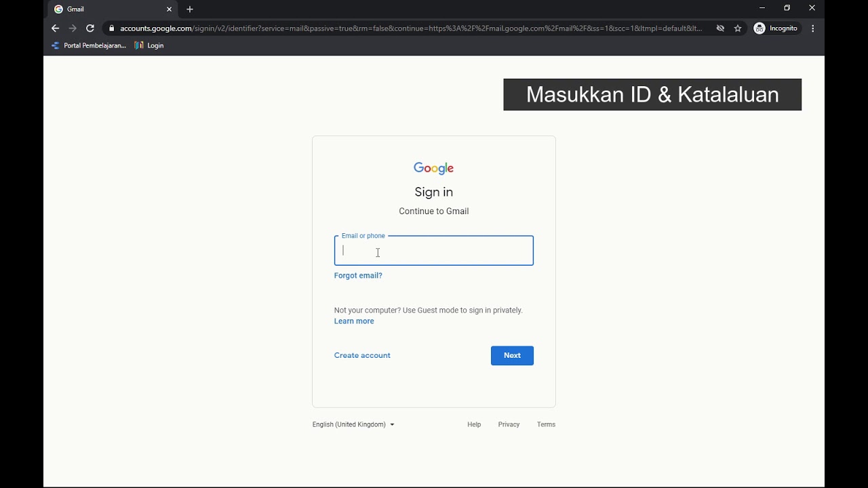Click the browser forward arrow
Image resolution: width=868 pixels, height=488 pixels.
click(x=73, y=28)
